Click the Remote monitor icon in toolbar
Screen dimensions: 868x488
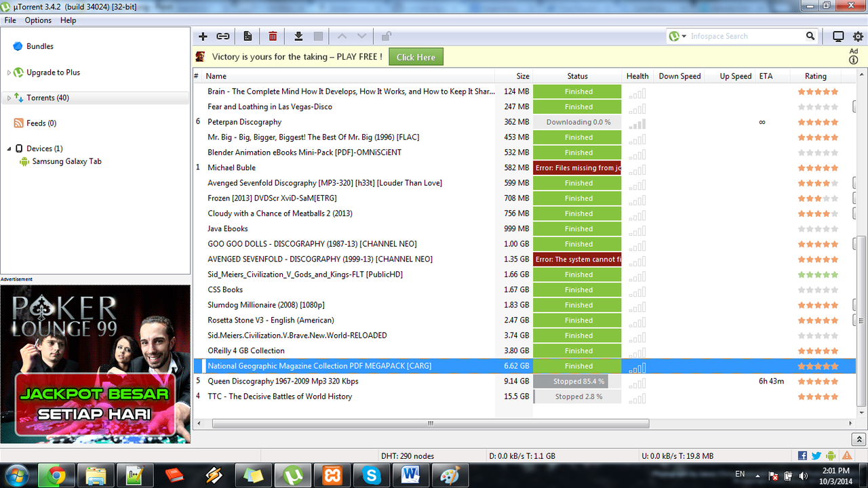point(838,37)
